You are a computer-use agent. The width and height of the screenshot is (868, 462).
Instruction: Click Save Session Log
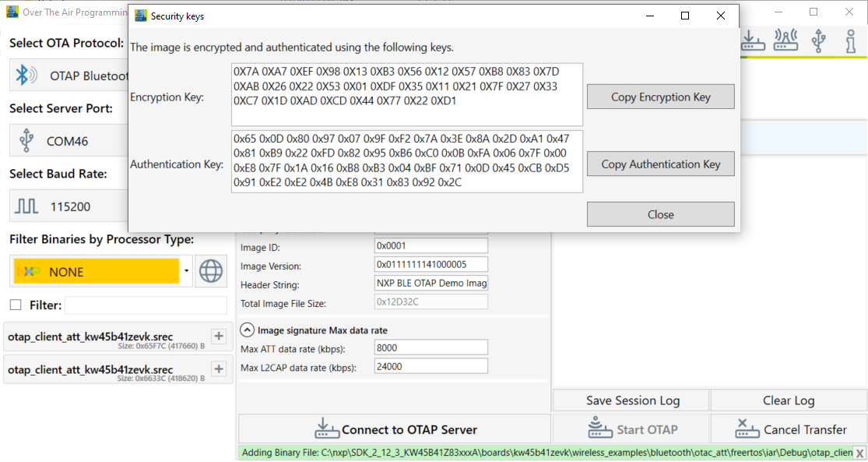point(630,400)
